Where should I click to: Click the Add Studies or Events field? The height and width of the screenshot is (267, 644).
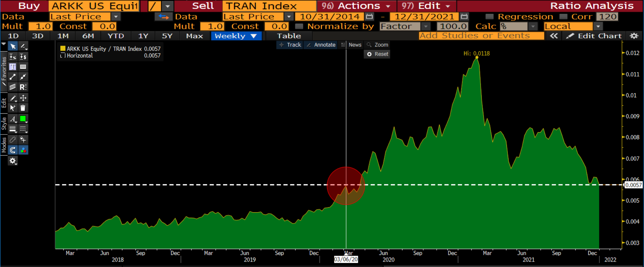pos(481,36)
